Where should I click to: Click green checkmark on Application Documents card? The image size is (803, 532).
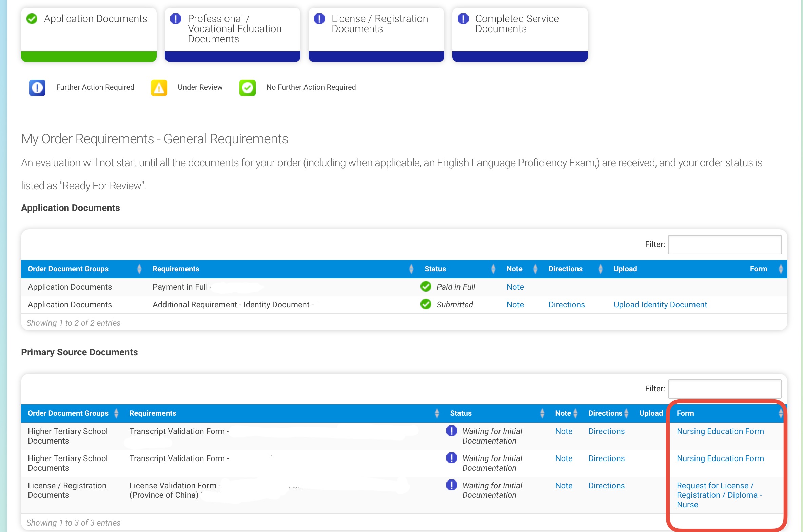pos(32,19)
